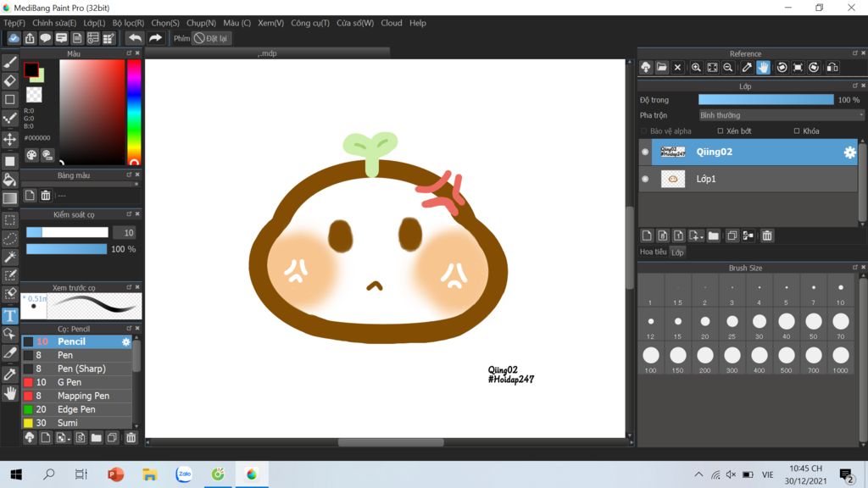Adjust the Độ trong layer opacity slider
Viewport: 868px width, 488px height.
coord(766,100)
